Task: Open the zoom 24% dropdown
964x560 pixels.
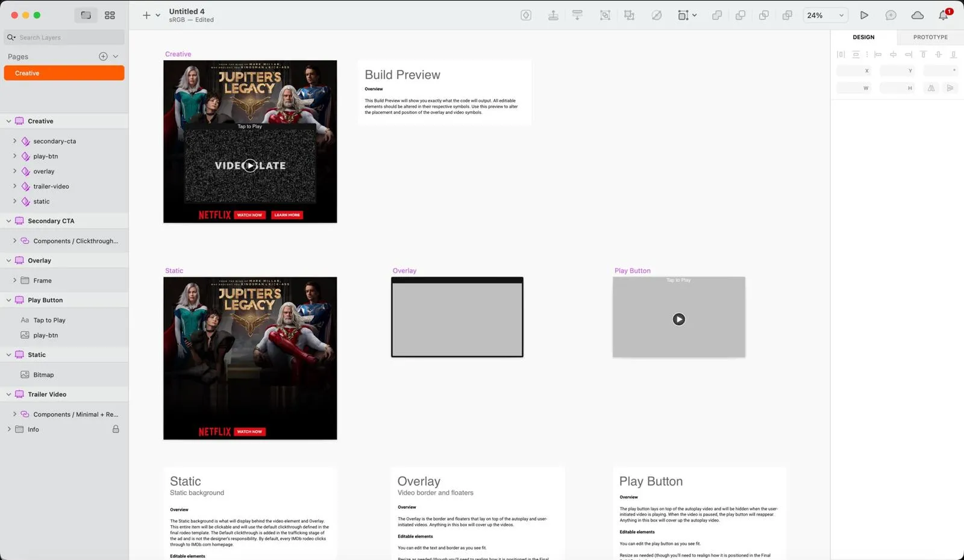Action: point(826,15)
